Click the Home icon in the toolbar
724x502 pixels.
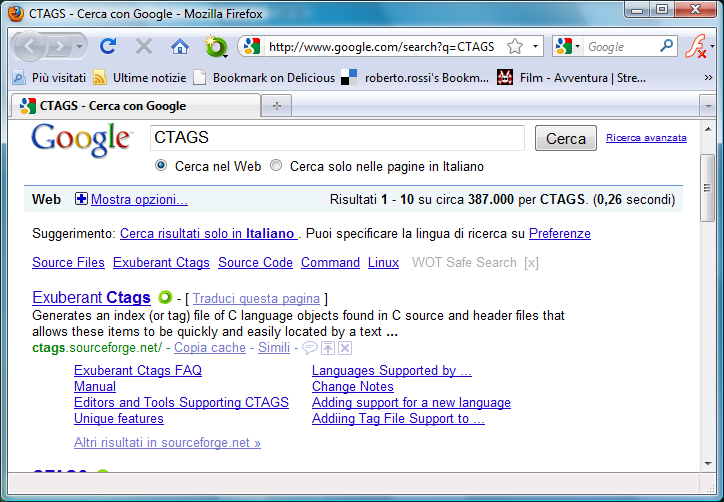point(180,46)
